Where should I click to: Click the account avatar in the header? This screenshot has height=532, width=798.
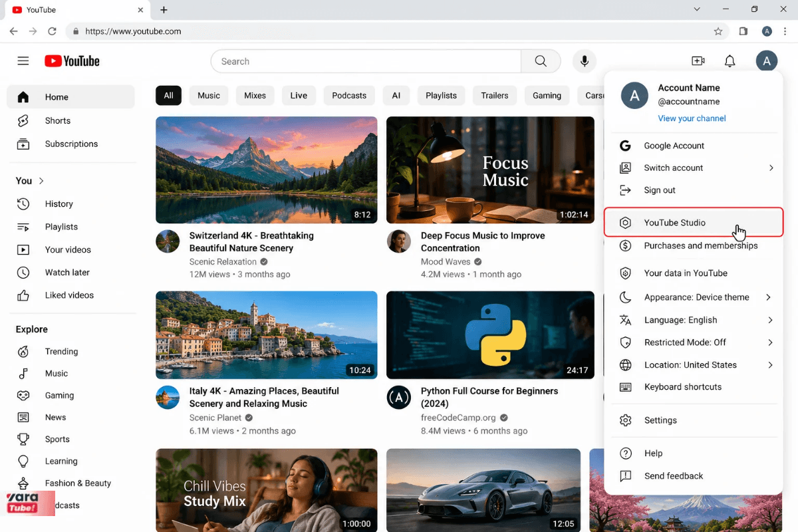[x=767, y=61]
